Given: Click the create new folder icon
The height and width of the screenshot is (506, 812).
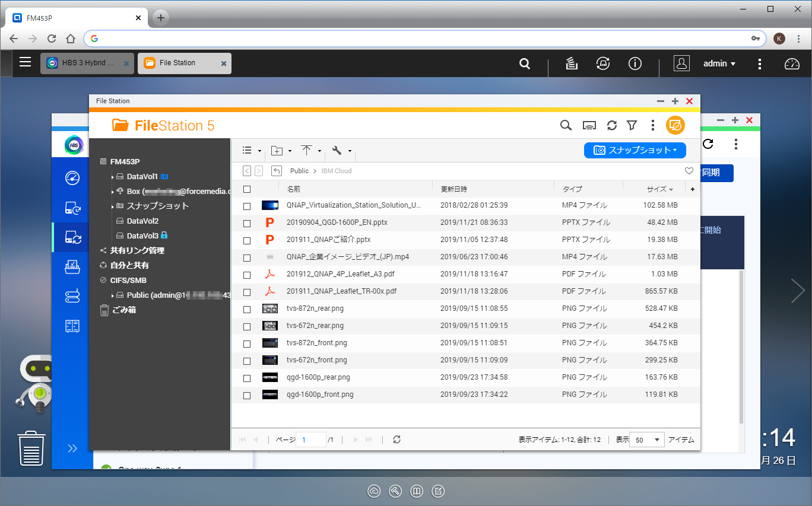Looking at the screenshot, I should click(x=277, y=151).
